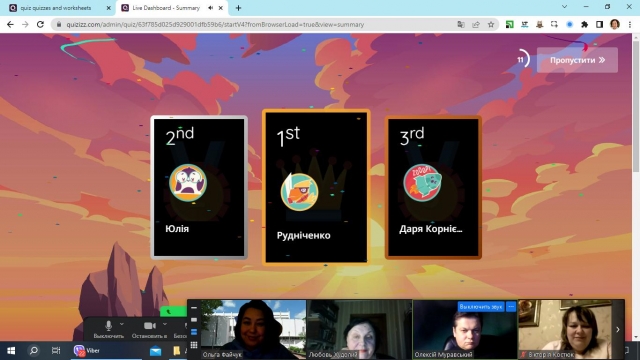Switch Zoom video panel to grid view
Viewport: 640px width, 360px height.
194,345
